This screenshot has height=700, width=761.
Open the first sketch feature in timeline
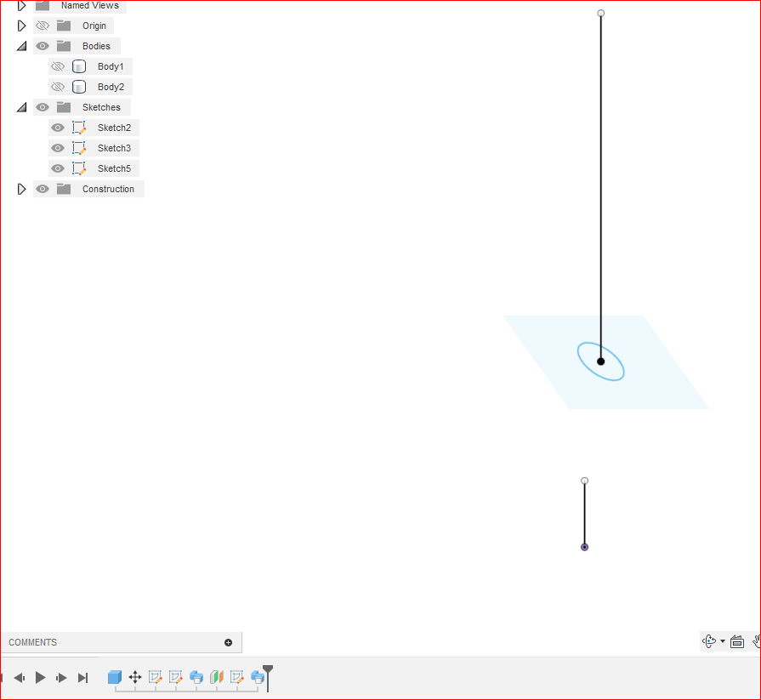point(156,677)
